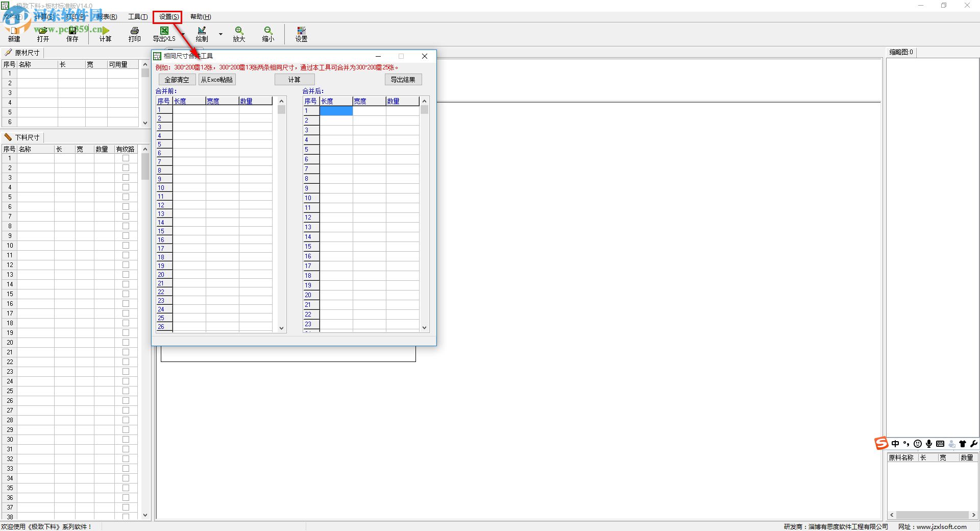
Task: Minimize the 相同尺寸合并工具 dialog
Action: point(378,56)
